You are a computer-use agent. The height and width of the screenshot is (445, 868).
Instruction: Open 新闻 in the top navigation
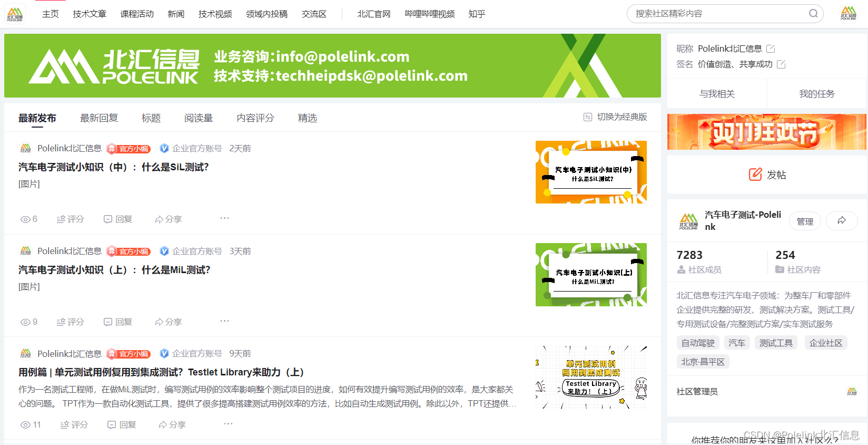coord(176,14)
